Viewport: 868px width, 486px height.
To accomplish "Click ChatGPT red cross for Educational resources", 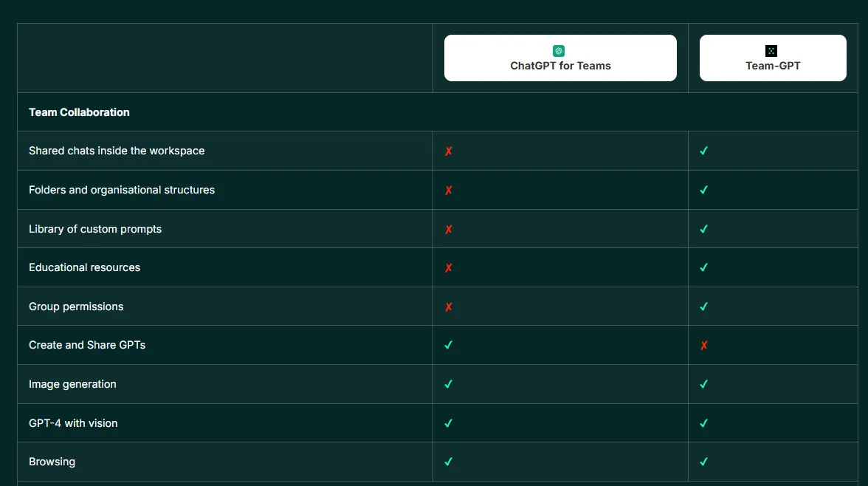I will pyautogui.click(x=449, y=267).
